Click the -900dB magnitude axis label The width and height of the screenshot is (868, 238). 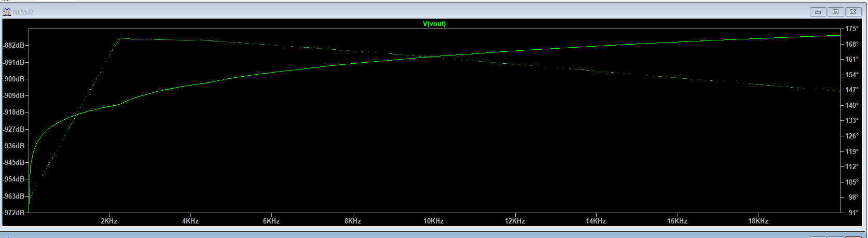pyautogui.click(x=14, y=79)
